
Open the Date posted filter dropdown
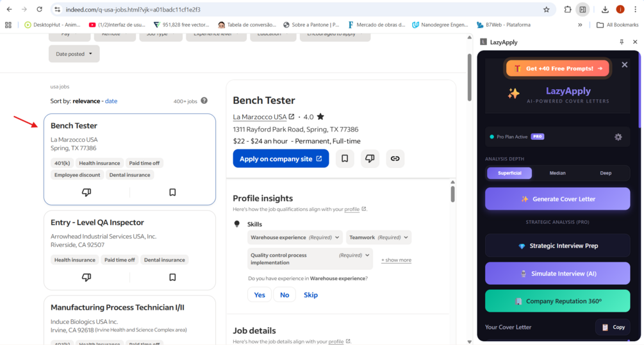click(74, 54)
